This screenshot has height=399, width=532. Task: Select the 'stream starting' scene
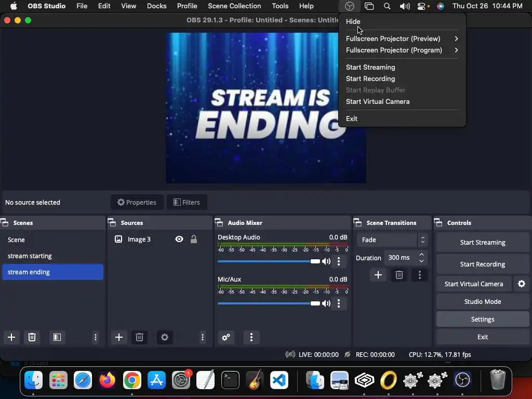(x=52, y=256)
